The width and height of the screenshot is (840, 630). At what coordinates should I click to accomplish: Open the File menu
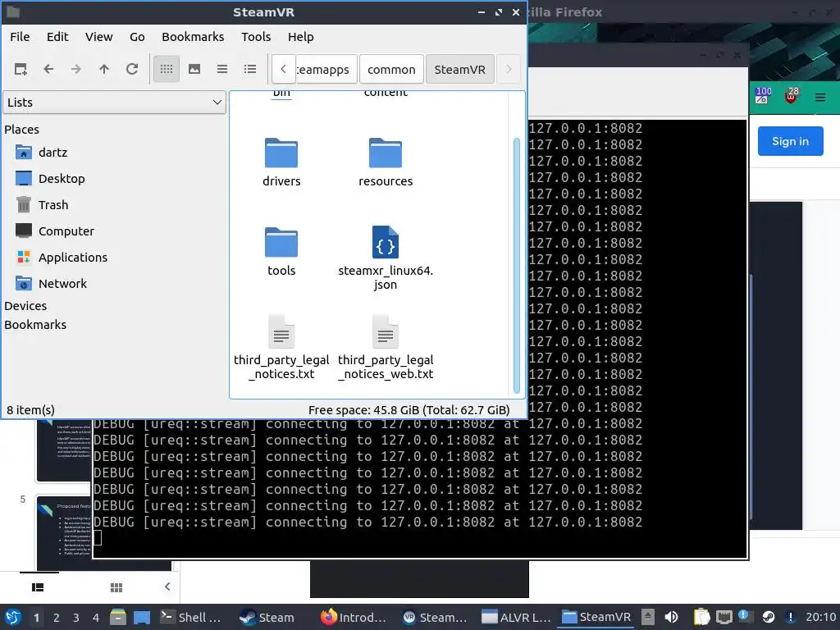pos(20,37)
